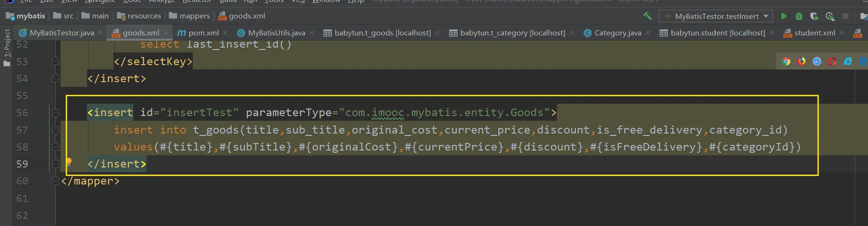Build project with the hammer icon
Viewport: 868px width, 226px height.
pyautogui.click(x=647, y=16)
